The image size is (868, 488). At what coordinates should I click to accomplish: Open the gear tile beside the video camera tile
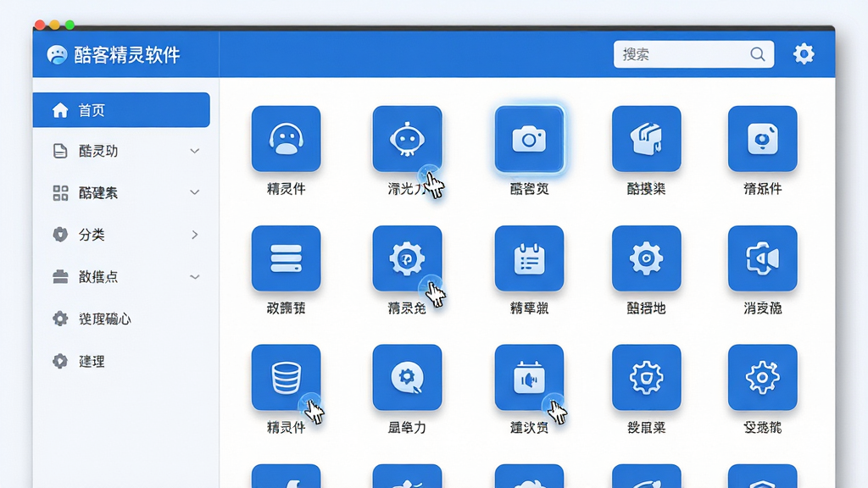646,258
